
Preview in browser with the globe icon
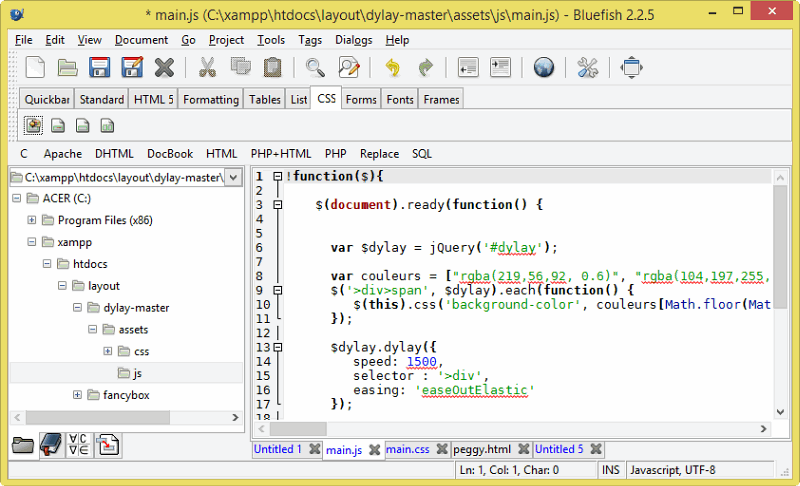pyautogui.click(x=544, y=67)
